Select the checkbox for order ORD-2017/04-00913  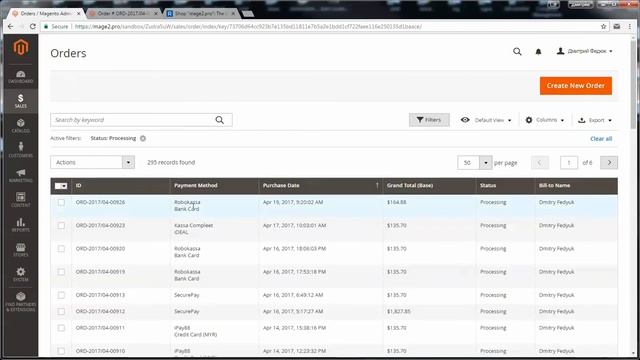(61, 295)
